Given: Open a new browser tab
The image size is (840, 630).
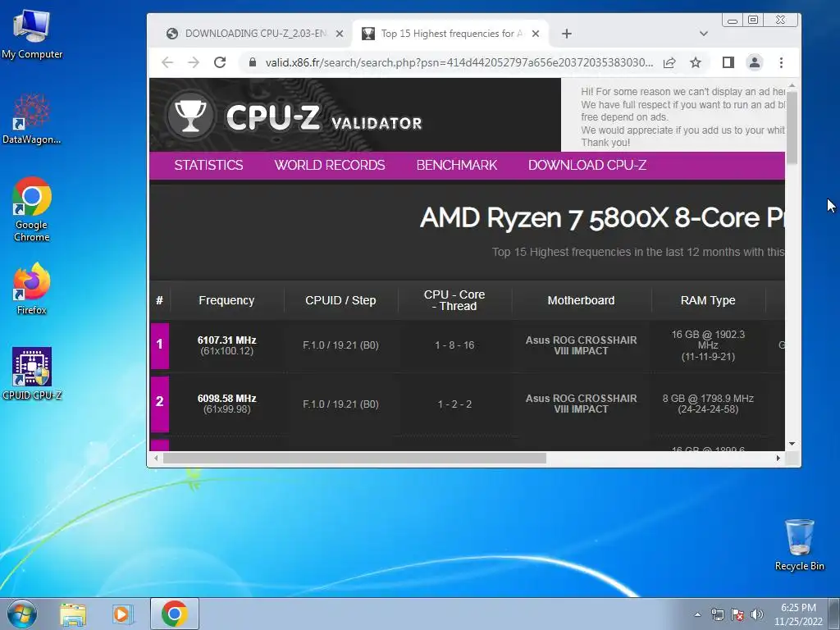Looking at the screenshot, I should click(x=566, y=34).
